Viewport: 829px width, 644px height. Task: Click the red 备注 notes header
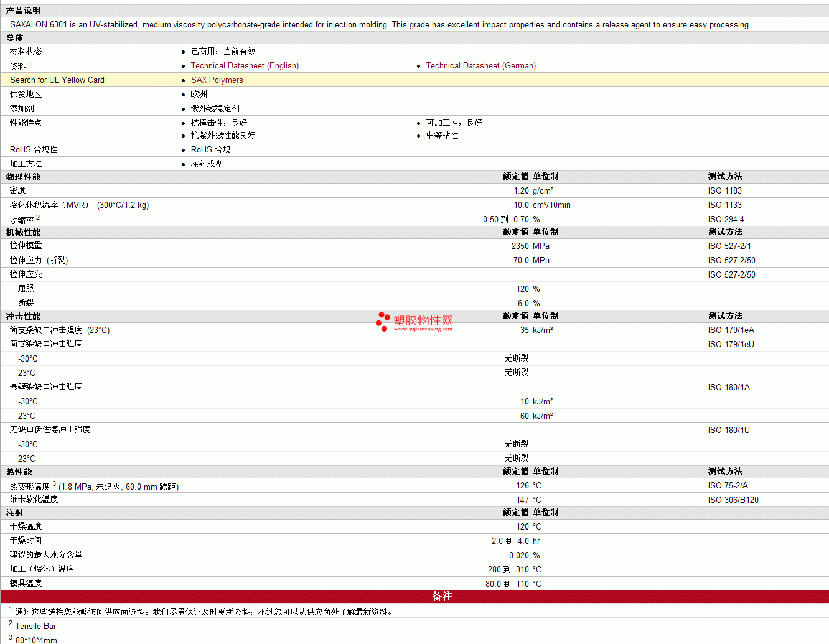pos(415,597)
